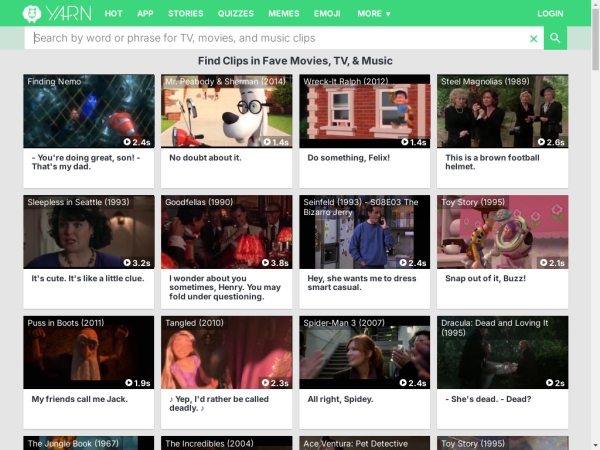This screenshot has width=600, height=450.
Task: Clear the search field with the X icon
Action: 533,38
